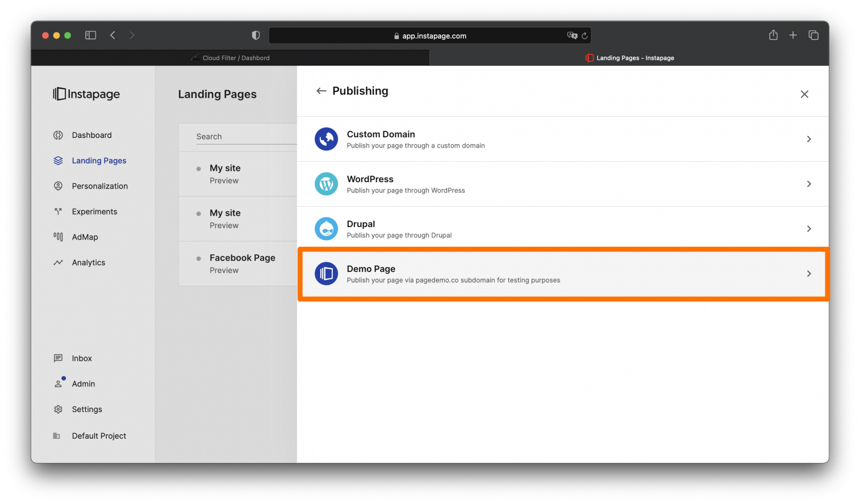Click Preview under the first My site
The height and width of the screenshot is (504, 860).
pyautogui.click(x=224, y=180)
